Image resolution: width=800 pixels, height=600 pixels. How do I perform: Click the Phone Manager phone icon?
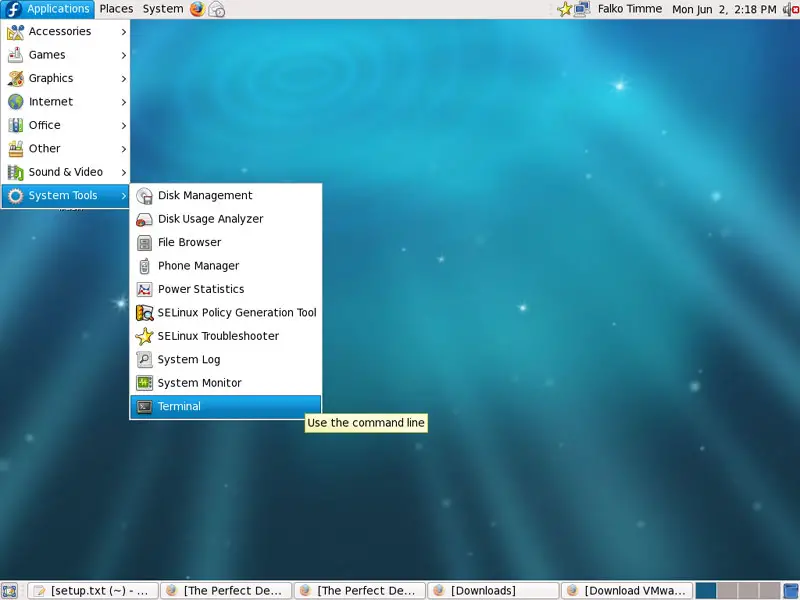pyautogui.click(x=144, y=266)
